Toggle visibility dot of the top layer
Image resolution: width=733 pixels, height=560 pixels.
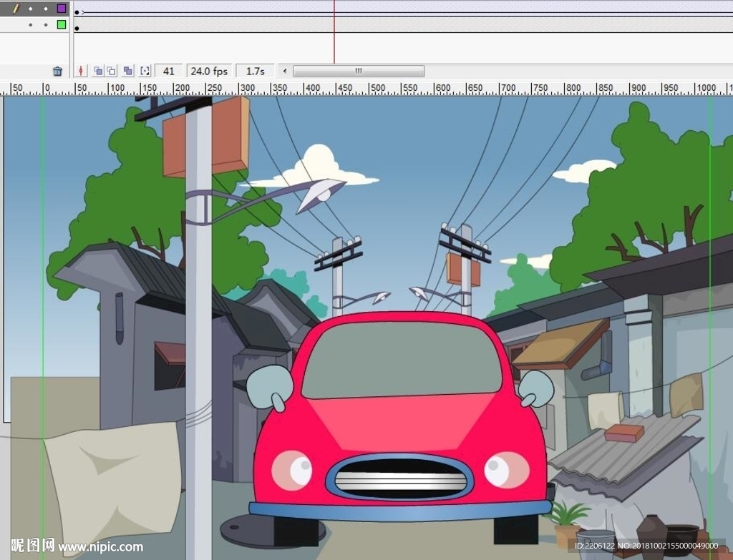[30, 9]
